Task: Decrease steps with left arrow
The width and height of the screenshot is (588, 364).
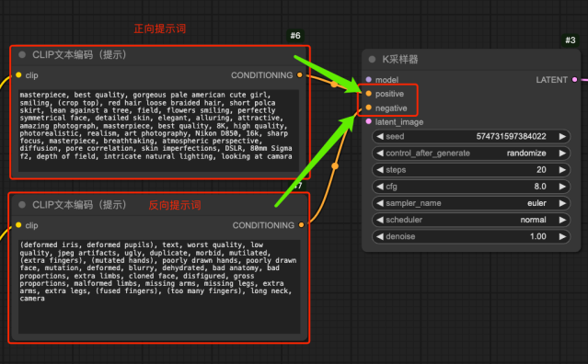Action: [380, 170]
